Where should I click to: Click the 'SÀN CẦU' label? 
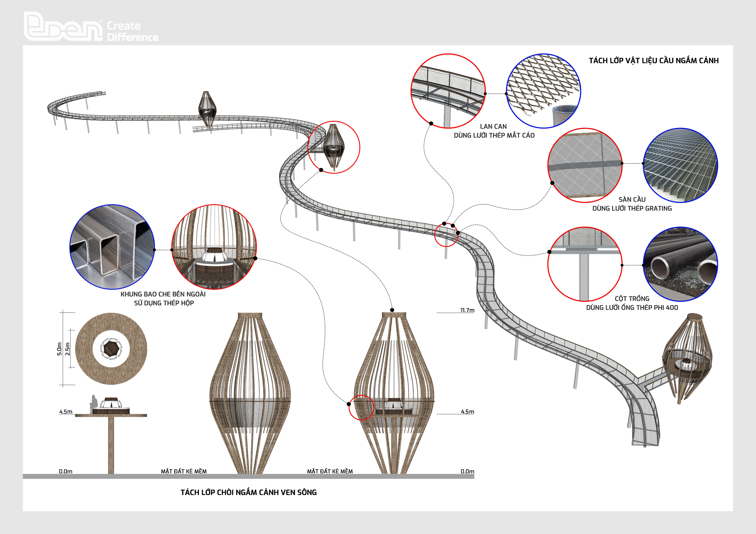[632, 199]
